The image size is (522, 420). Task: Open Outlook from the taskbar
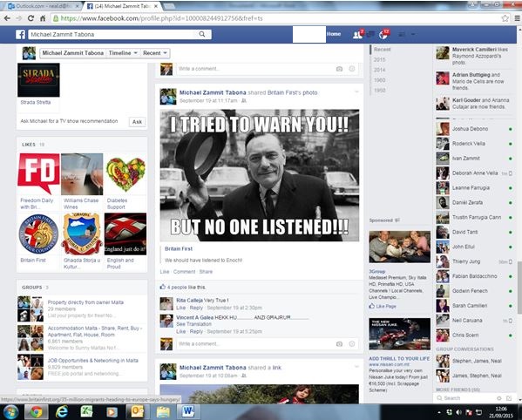[137, 412]
